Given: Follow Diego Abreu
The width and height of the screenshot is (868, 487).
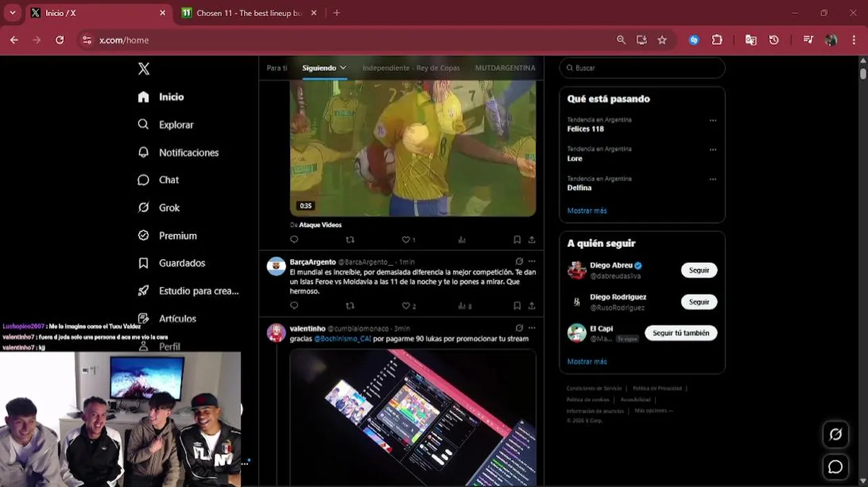Looking at the screenshot, I should pos(699,270).
